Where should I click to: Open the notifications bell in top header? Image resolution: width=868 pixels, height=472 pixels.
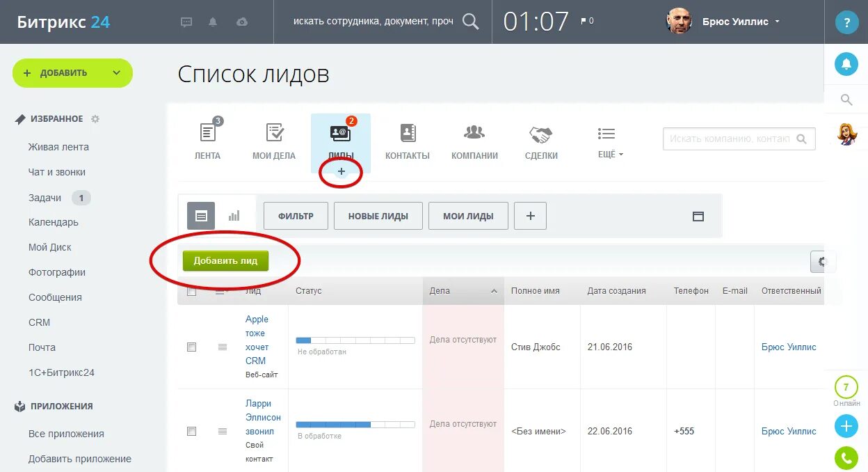pyautogui.click(x=213, y=22)
